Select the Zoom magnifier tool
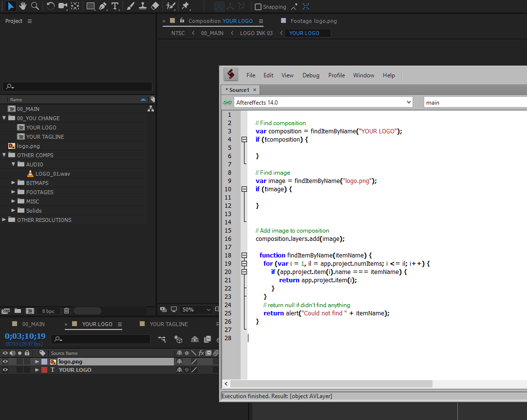Viewport: 527px width, 420px height. click(35, 6)
